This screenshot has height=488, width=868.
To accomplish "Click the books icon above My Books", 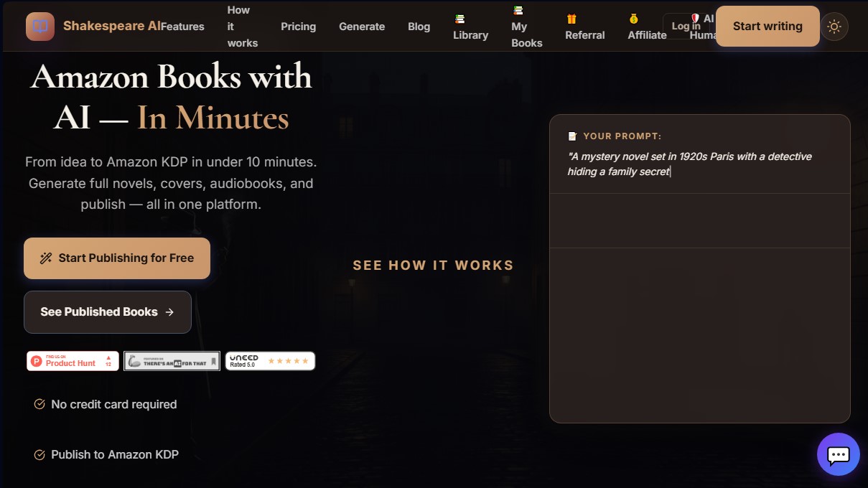I will tap(518, 11).
